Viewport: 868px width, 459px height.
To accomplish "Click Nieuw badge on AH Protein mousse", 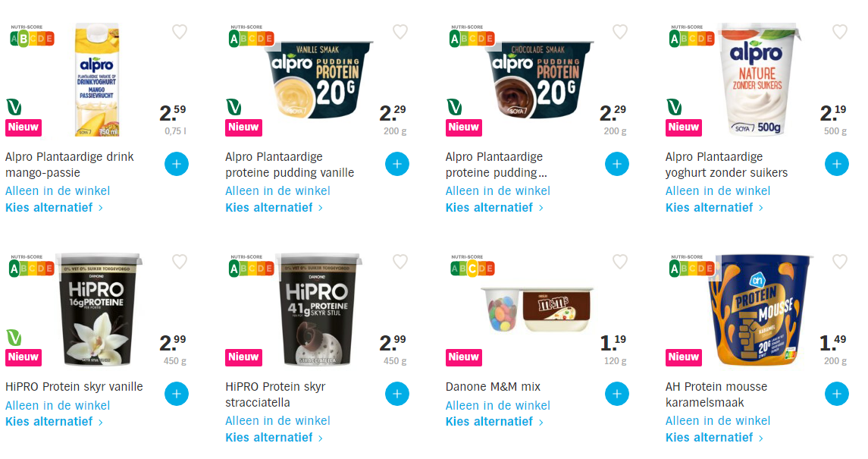I will pos(683,357).
